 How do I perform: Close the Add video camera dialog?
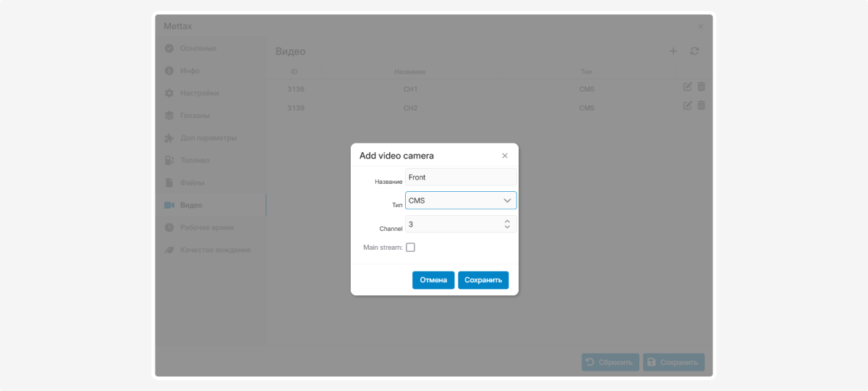505,156
